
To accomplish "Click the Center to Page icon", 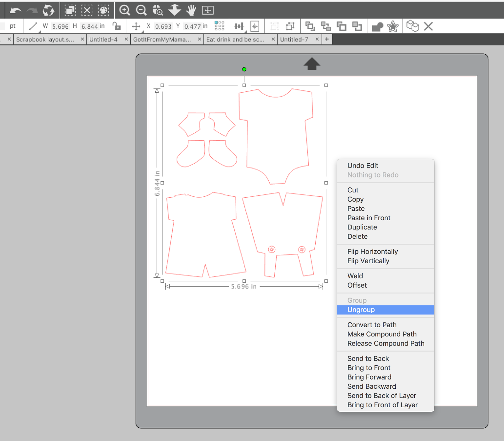I will 255,26.
